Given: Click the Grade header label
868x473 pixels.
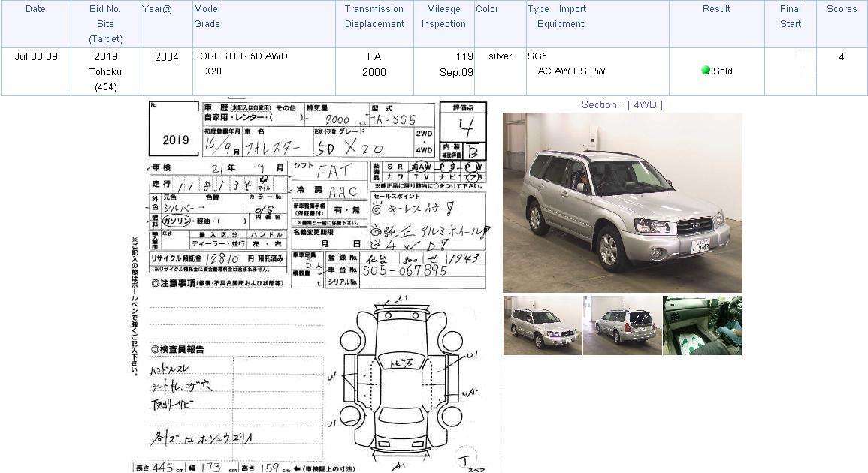Looking at the screenshot, I should coord(207,24).
